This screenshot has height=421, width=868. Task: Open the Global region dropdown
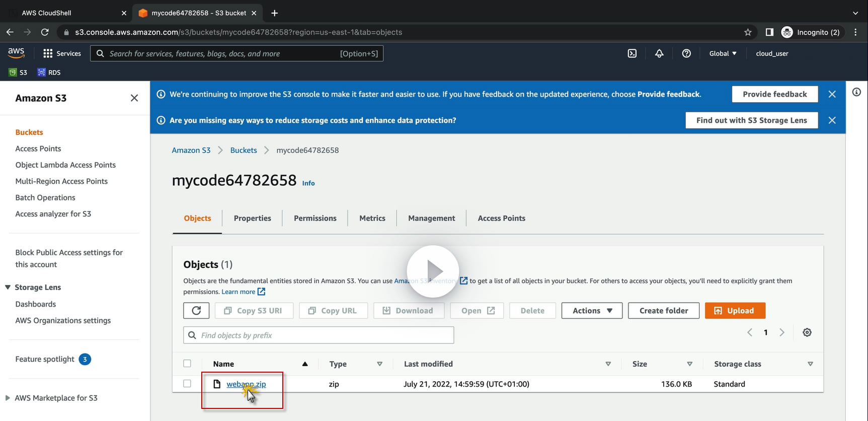pyautogui.click(x=723, y=53)
